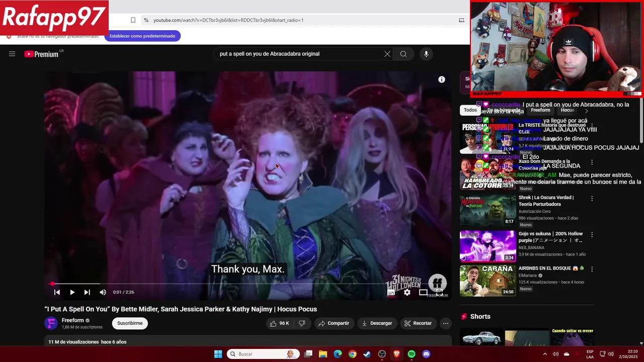Image resolution: width=644 pixels, height=362 pixels.
Task: Select the Hocus filter chip
Action: [568, 110]
